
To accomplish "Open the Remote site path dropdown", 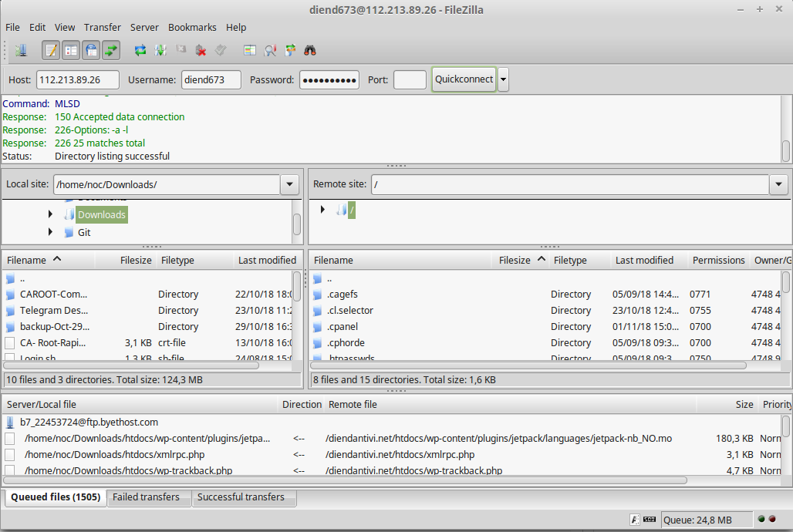I will click(779, 184).
